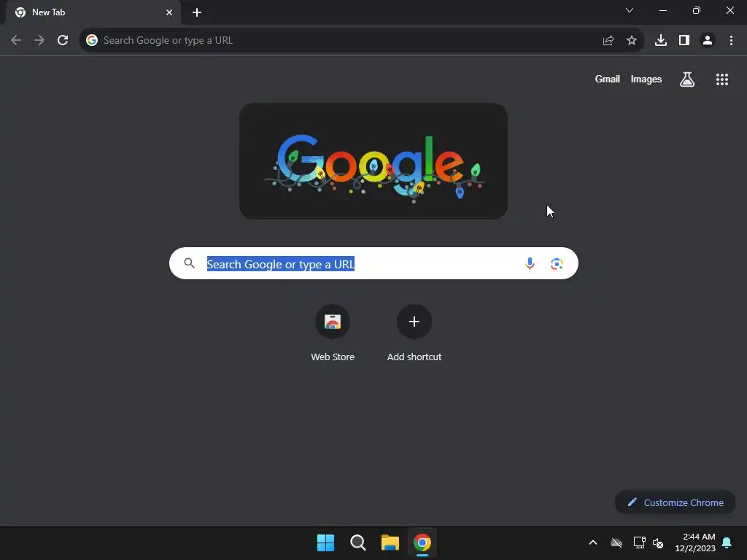Open the notifications bell icon
Viewport: 747px width, 560px height.
727,542
